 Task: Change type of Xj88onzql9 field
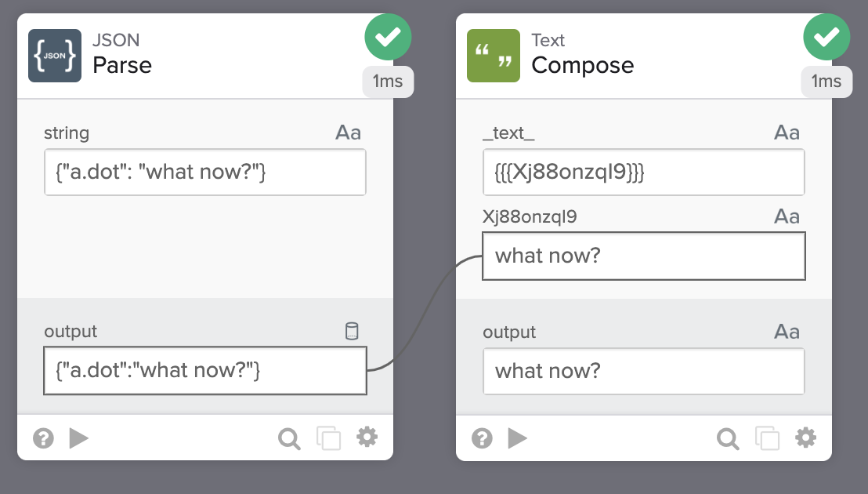click(787, 216)
